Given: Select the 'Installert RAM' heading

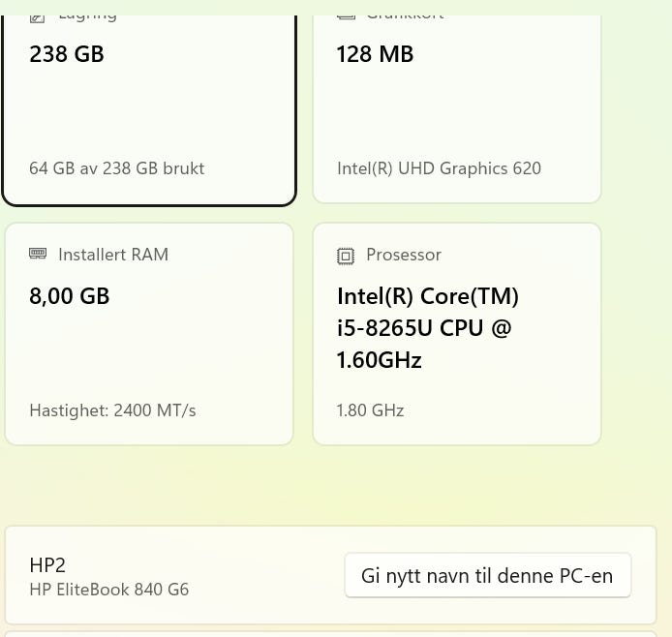Looking at the screenshot, I should (113, 255).
